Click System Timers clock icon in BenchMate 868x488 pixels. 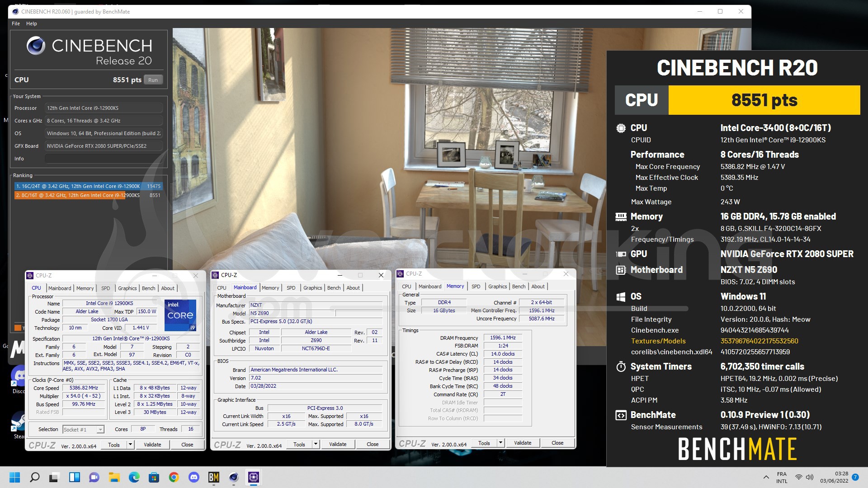621,366
